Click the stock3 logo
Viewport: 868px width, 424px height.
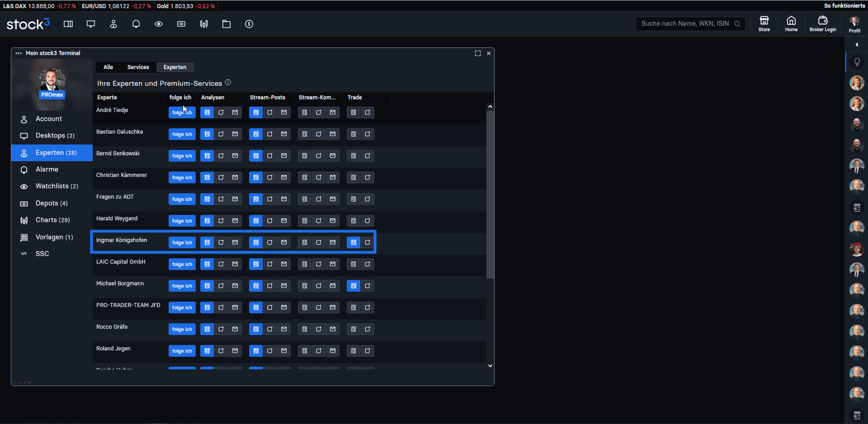pos(28,24)
